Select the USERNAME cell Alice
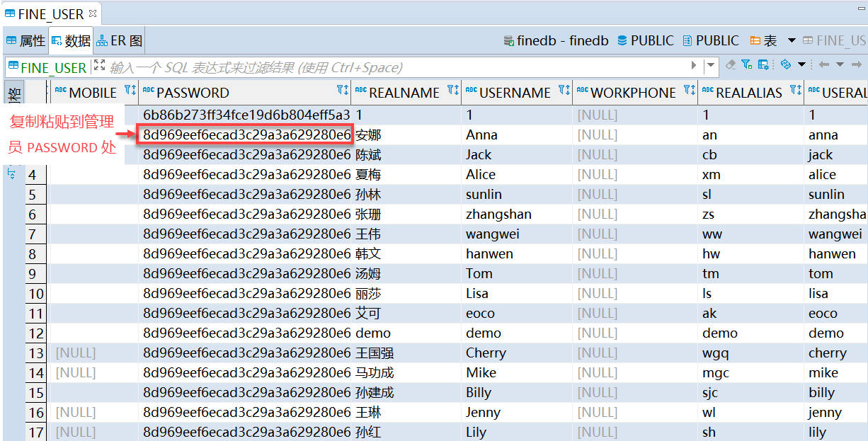Screen dimensions: 868x441 click(517, 174)
